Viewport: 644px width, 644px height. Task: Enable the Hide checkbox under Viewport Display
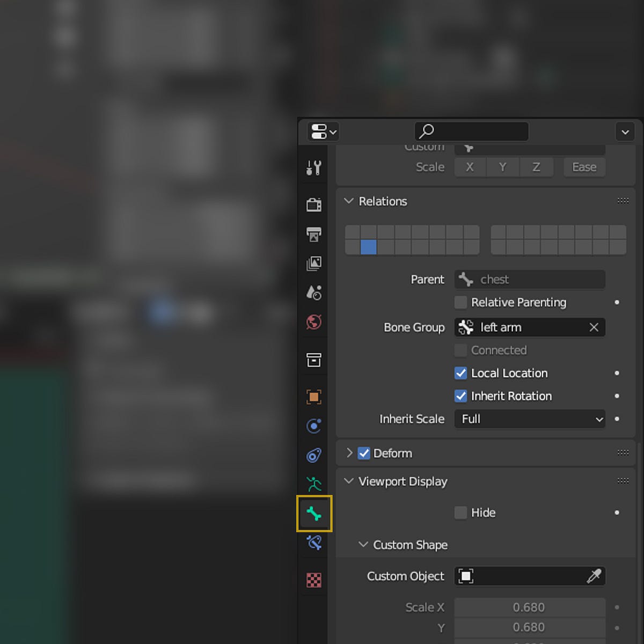pyautogui.click(x=460, y=513)
